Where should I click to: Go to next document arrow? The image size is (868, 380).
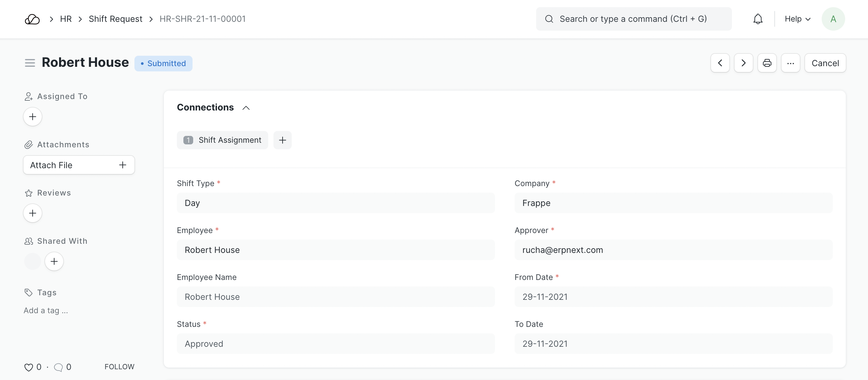click(743, 63)
